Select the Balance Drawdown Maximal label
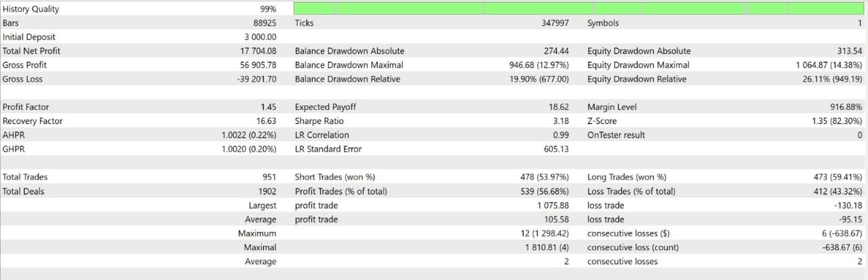 (x=349, y=65)
